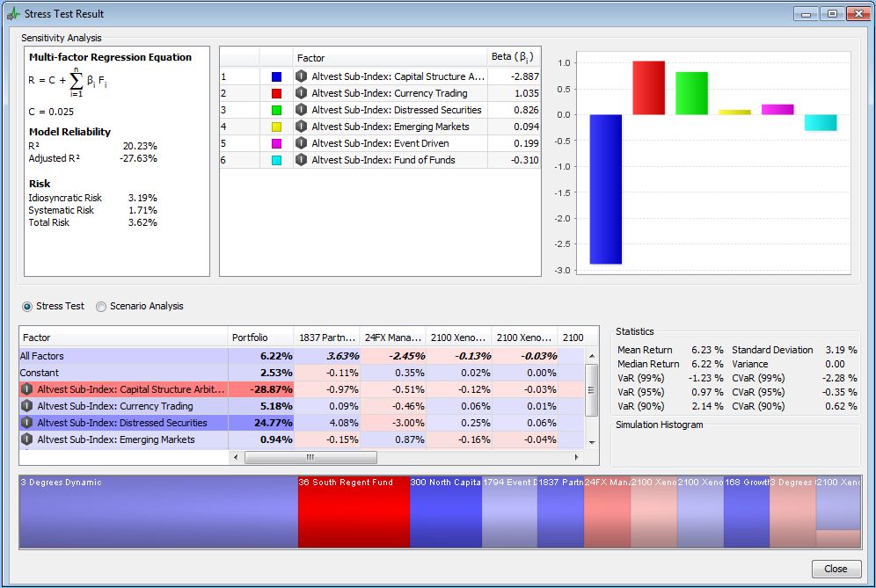This screenshot has width=876, height=588.
Task: Click the cyan bar in the beta chart
Action: [821, 123]
